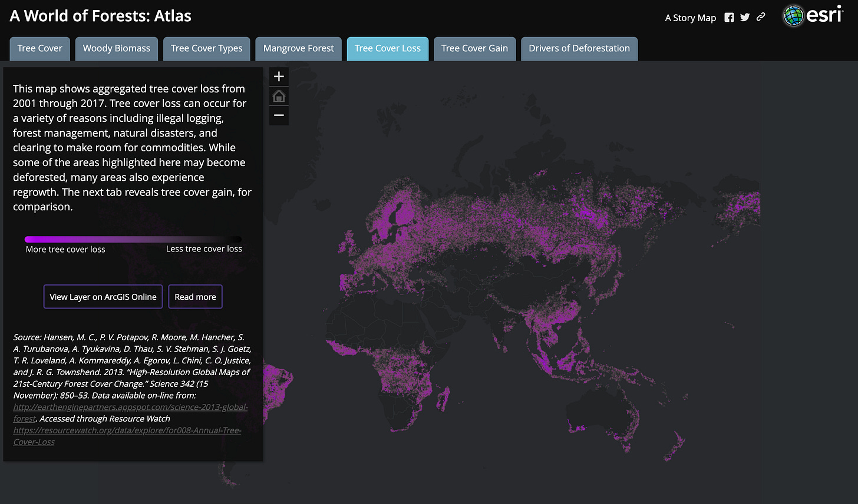
Task: Click View Layer on ArcGIS Online
Action: tap(103, 297)
